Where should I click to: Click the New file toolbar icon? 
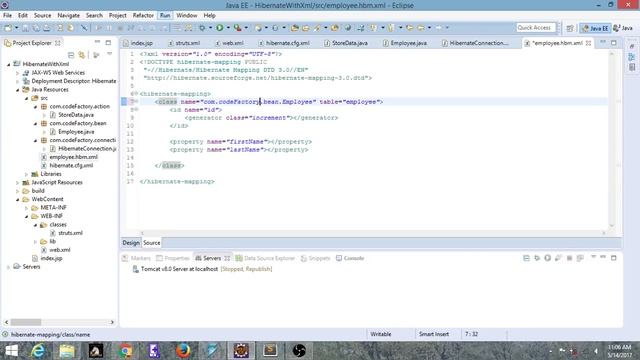[x=8, y=28]
